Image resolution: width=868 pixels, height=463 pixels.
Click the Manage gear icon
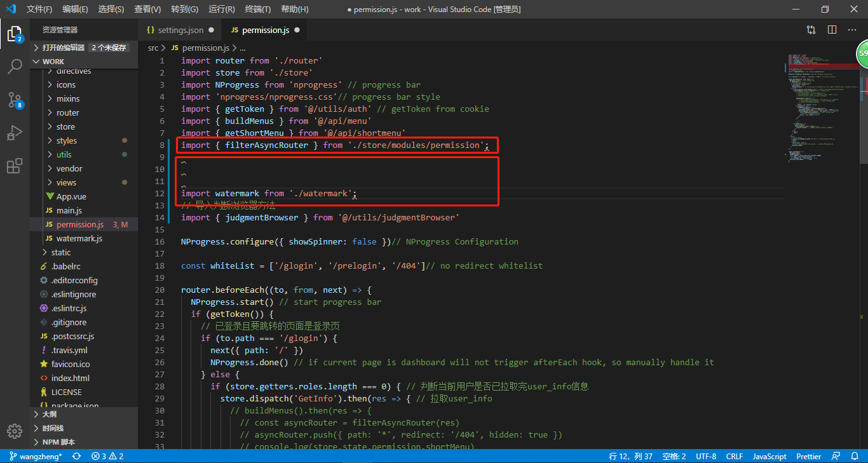coord(15,431)
